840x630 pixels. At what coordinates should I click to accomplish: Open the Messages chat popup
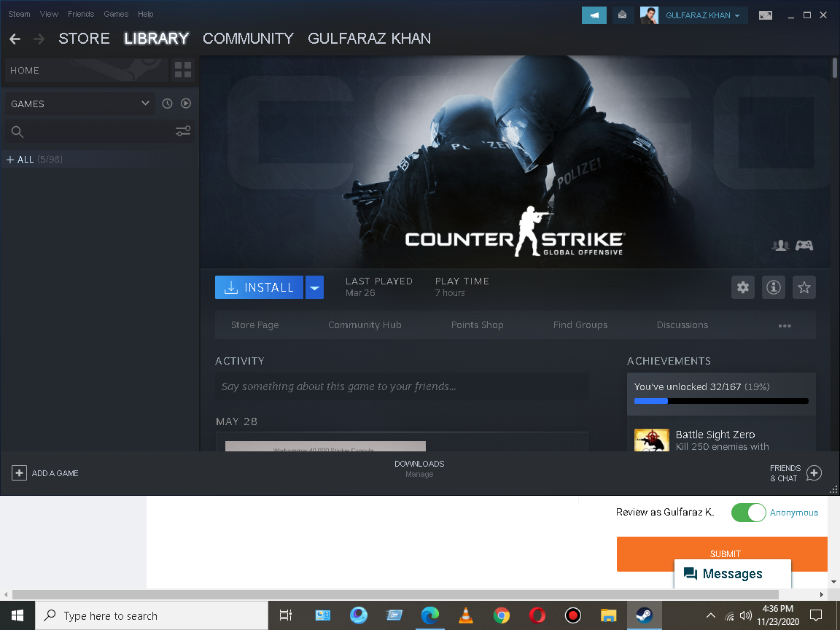[x=732, y=574]
